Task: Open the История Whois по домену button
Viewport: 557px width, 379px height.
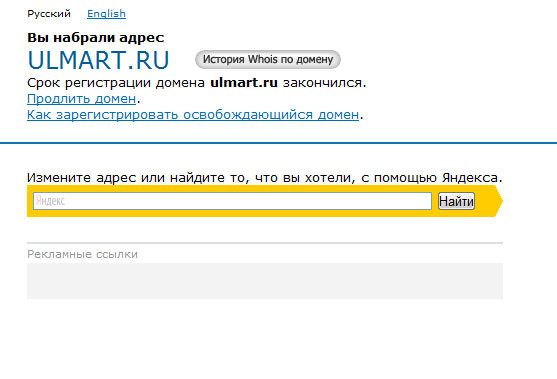Action: point(268,59)
